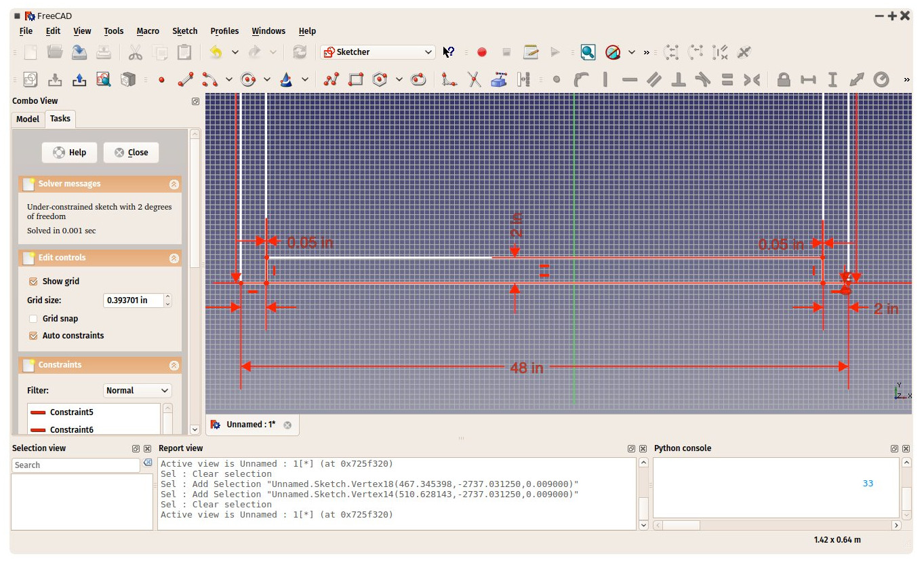
Task: Select the Create Point tool
Action: click(161, 80)
